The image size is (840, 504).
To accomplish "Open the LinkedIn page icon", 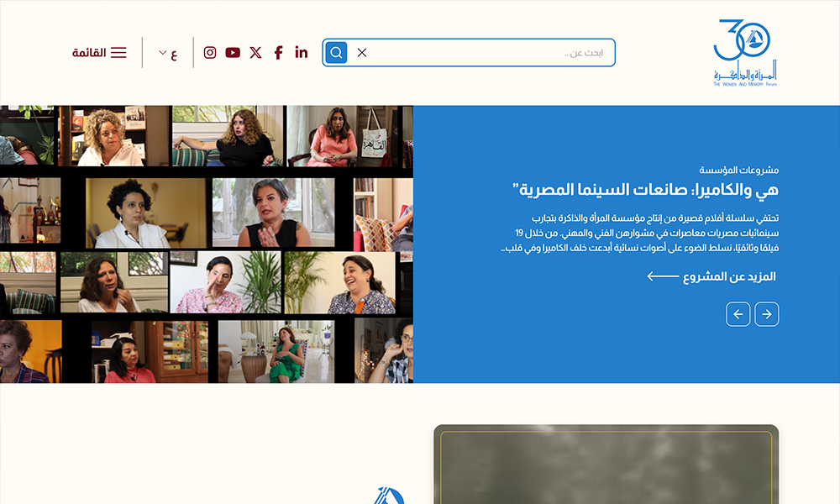I will [301, 52].
